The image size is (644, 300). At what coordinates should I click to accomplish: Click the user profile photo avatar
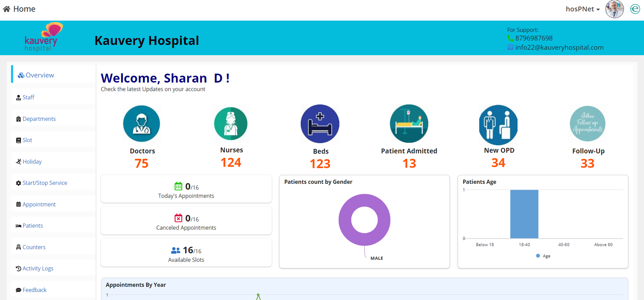[x=614, y=9]
